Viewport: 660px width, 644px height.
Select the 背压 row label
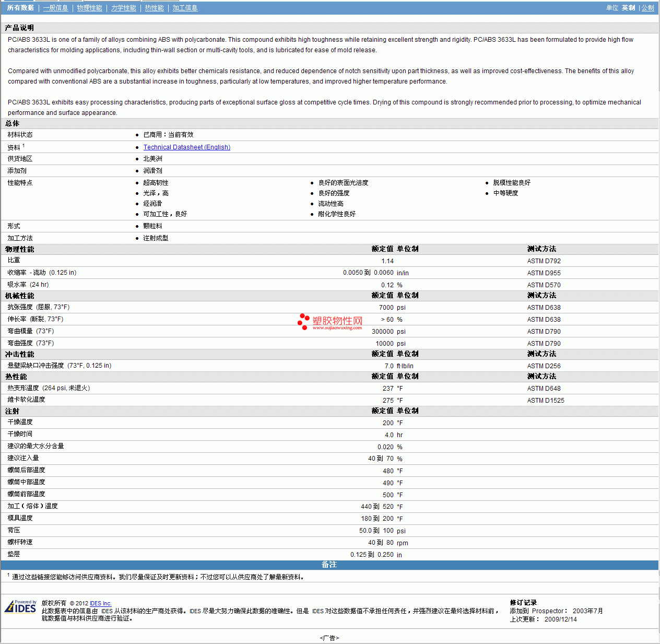(x=14, y=530)
